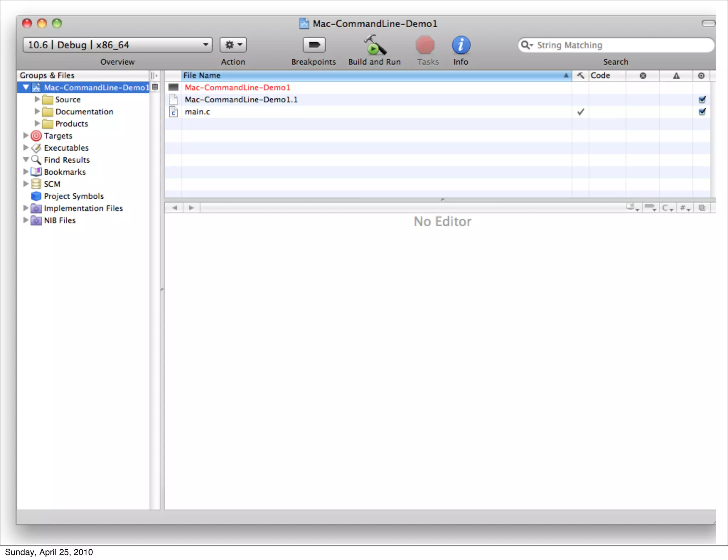This screenshot has height=560, width=728.
Task: Expand the Source folder
Action: click(37, 99)
